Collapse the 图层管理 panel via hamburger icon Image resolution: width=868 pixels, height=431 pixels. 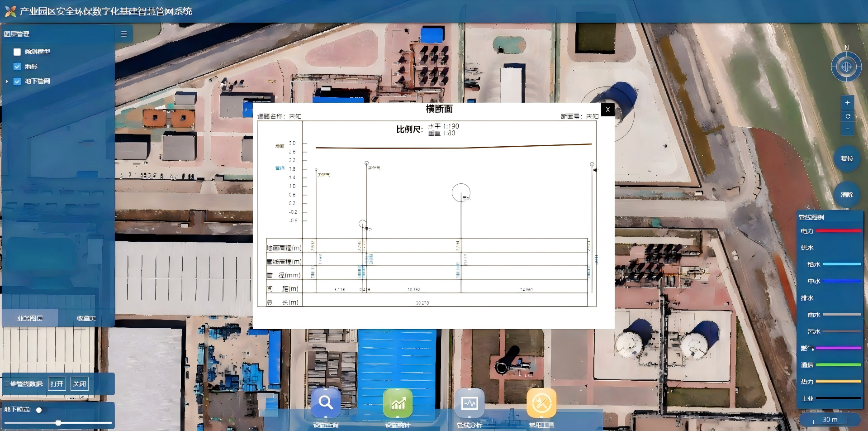123,34
